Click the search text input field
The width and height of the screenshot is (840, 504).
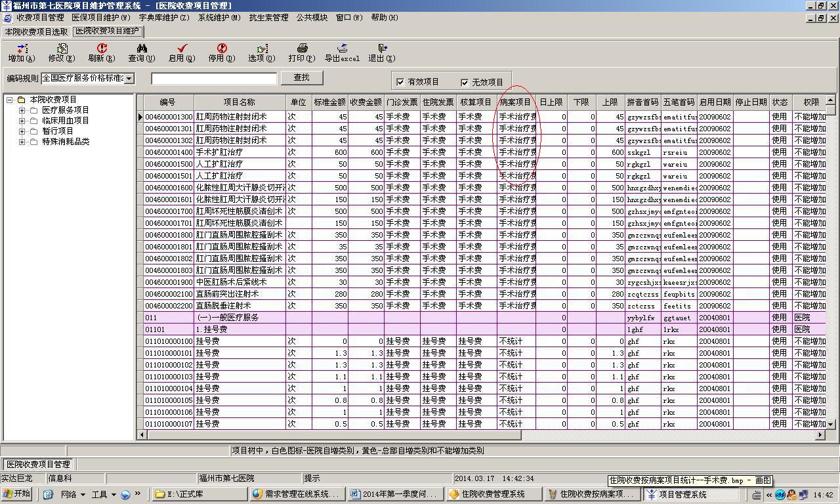(214, 78)
